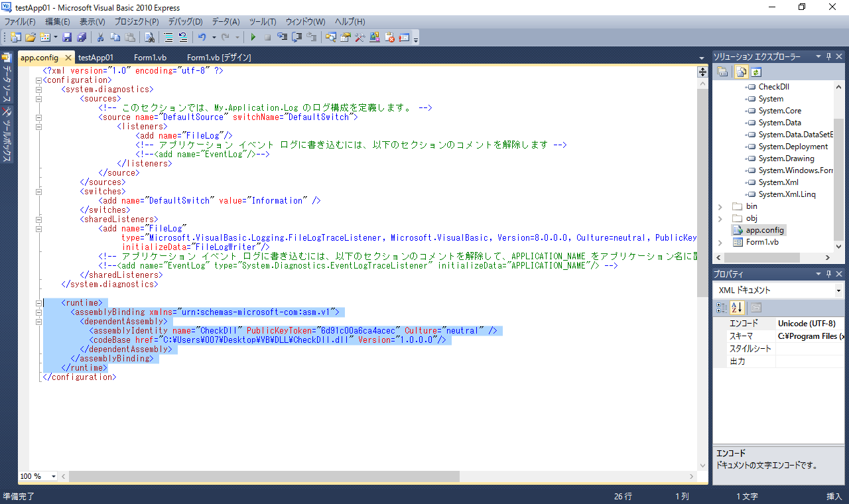This screenshot has height=504, width=849.
Task: Click the Step Out debug icon
Action: click(x=311, y=37)
